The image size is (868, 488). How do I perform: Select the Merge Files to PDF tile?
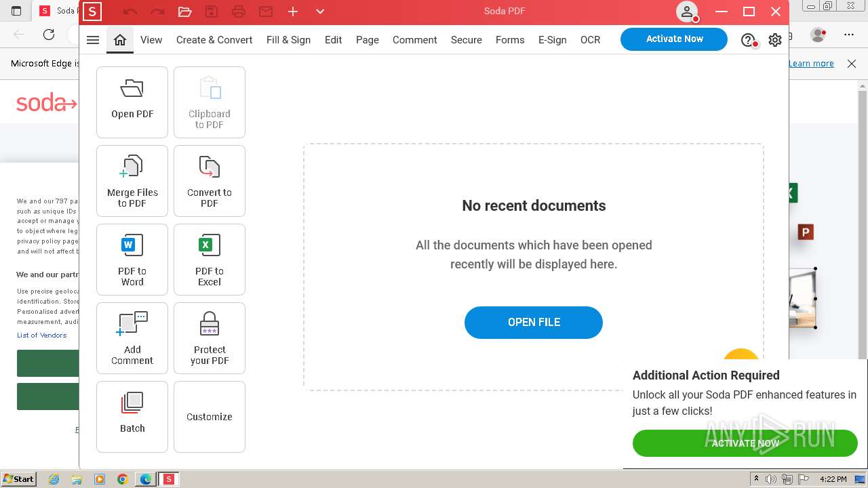pos(132,181)
